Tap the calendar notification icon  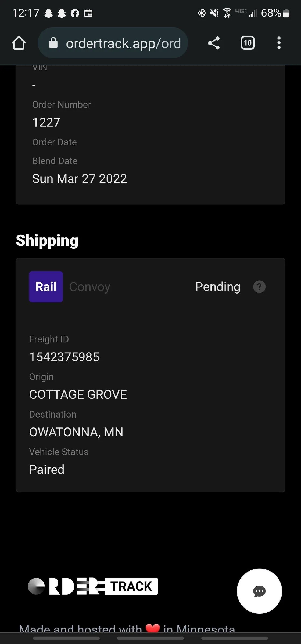coord(88,13)
